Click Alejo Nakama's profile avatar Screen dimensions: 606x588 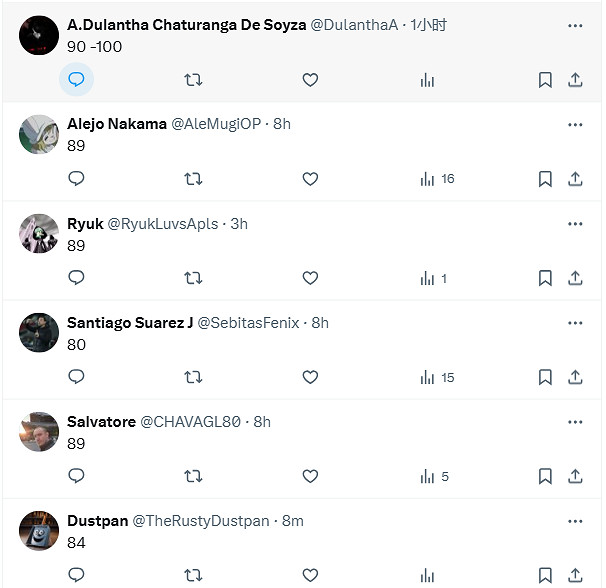coord(39,134)
